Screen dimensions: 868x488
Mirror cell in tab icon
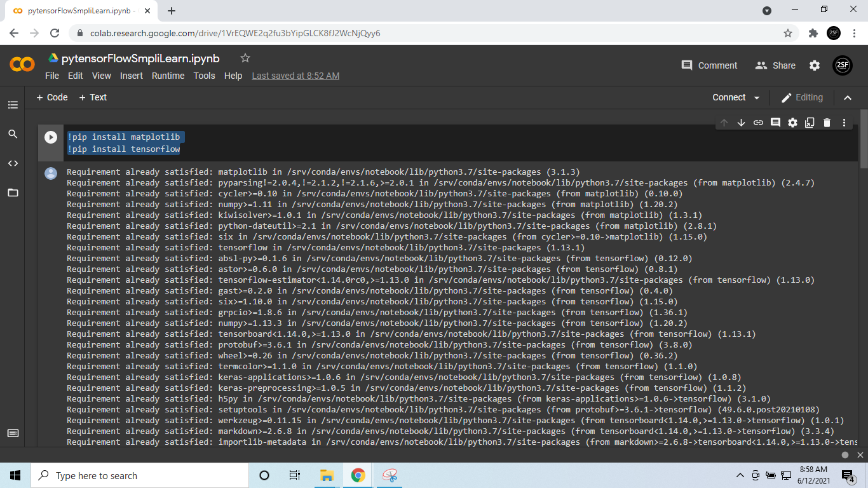(810, 123)
